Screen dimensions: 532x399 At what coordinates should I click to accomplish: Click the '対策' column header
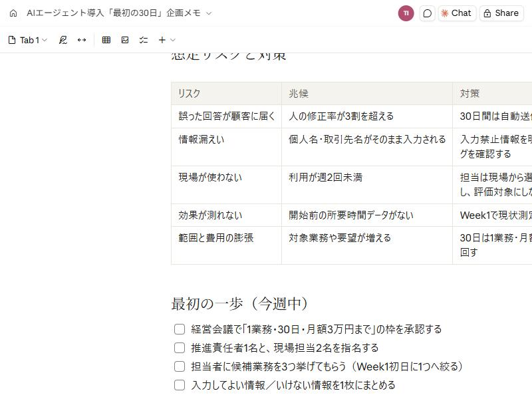click(492, 93)
